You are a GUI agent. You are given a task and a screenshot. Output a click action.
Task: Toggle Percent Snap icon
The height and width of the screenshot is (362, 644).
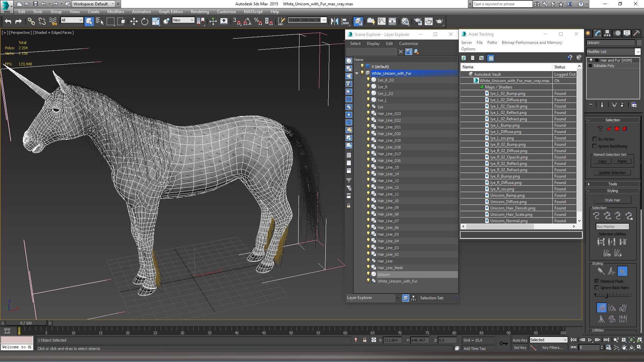click(258, 21)
